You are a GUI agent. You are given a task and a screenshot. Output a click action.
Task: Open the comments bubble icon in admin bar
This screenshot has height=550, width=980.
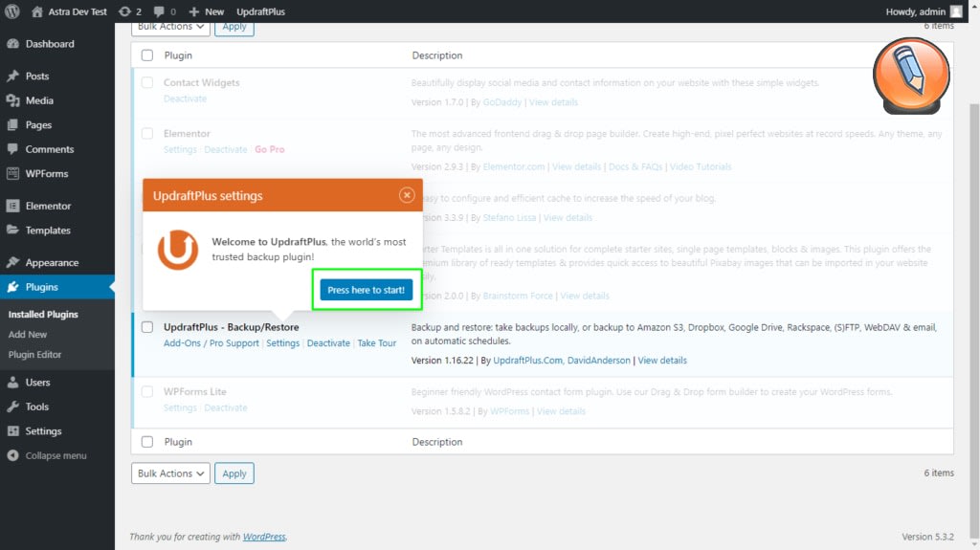tap(159, 11)
